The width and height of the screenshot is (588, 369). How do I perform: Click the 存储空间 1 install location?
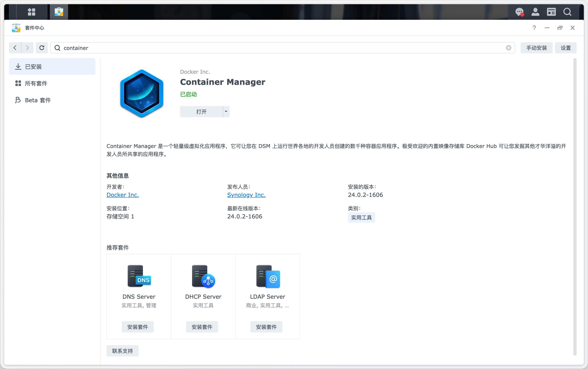(120, 216)
